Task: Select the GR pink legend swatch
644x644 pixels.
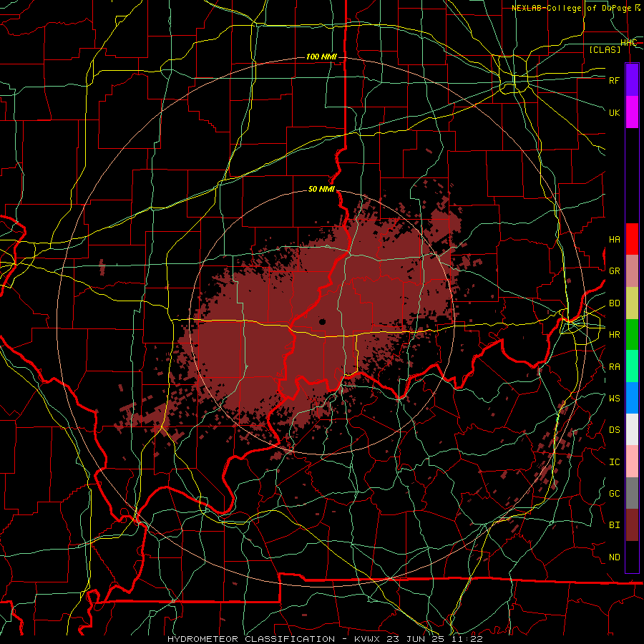Action: coord(632,270)
